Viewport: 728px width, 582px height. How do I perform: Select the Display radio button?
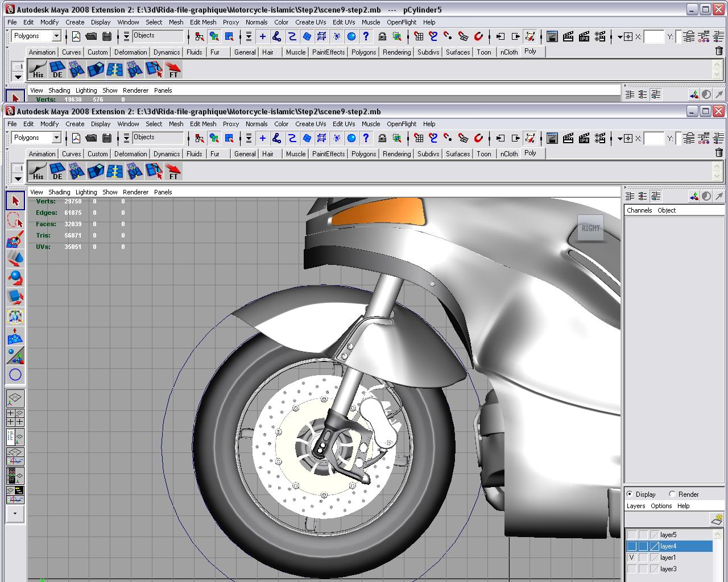[630, 494]
